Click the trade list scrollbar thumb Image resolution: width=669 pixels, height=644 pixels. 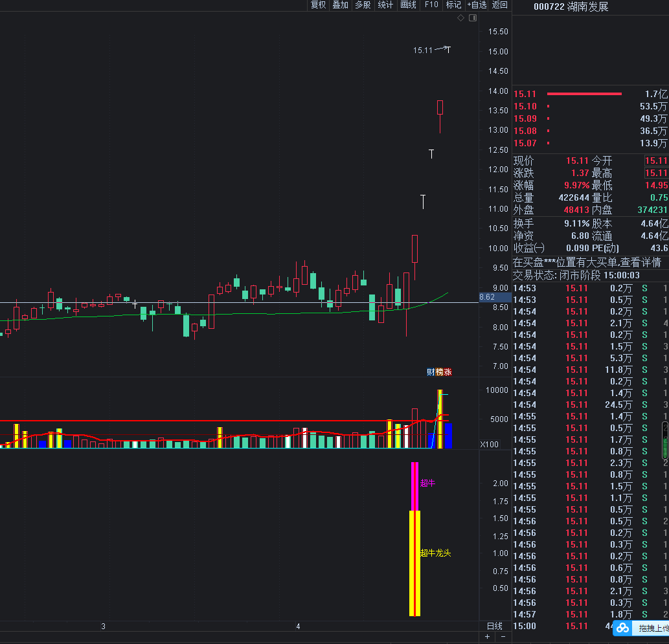[x=665, y=440]
